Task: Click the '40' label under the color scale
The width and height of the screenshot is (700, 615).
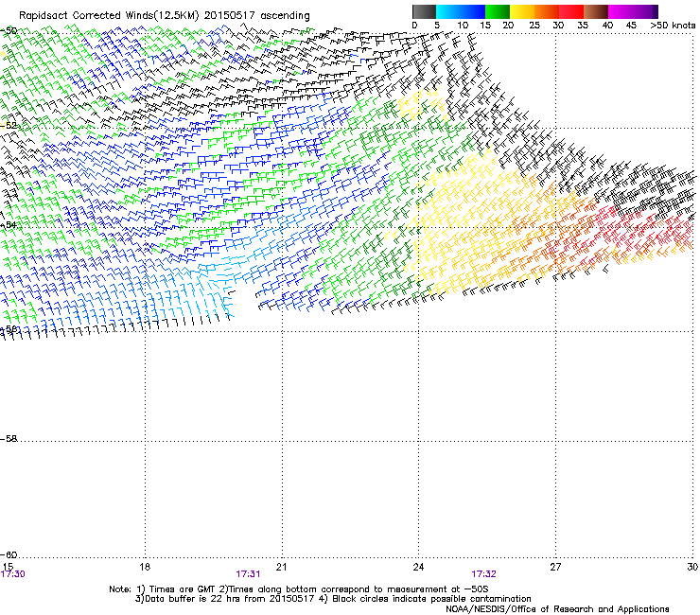Action: coord(607,26)
